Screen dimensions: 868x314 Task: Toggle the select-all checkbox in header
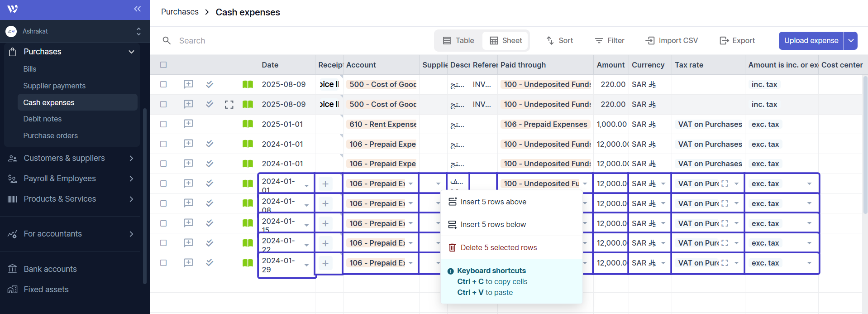163,65
